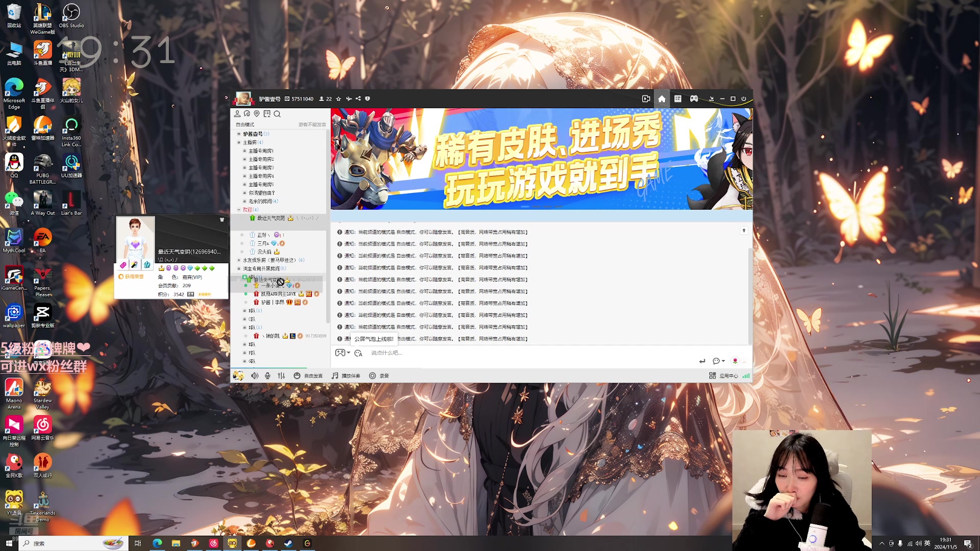Select the E队 sub-channel

pyautogui.click(x=252, y=344)
